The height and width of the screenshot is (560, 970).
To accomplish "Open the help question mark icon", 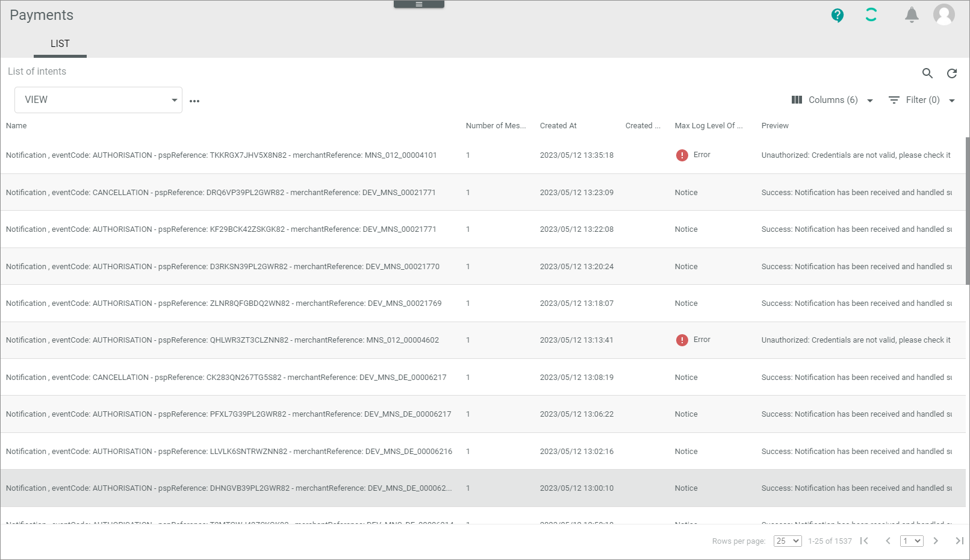I will (x=837, y=15).
